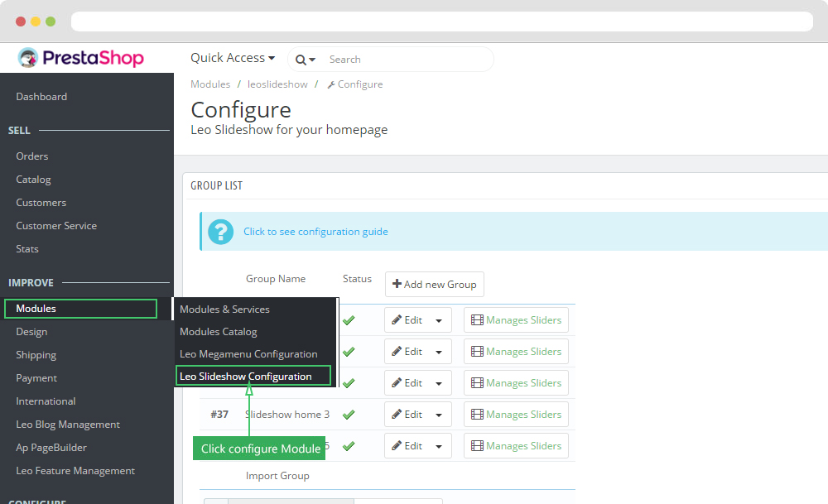Open Ap PageBuilder in the sidebar
828x504 pixels.
tap(51, 448)
